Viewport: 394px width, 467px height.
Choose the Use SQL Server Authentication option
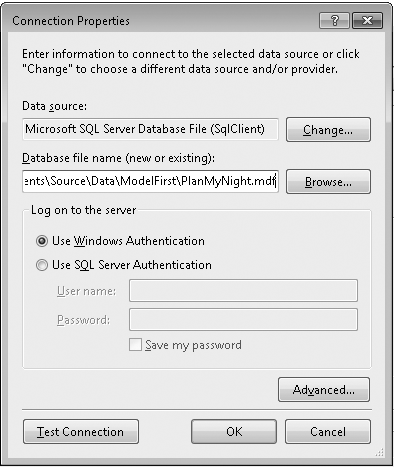click(42, 265)
